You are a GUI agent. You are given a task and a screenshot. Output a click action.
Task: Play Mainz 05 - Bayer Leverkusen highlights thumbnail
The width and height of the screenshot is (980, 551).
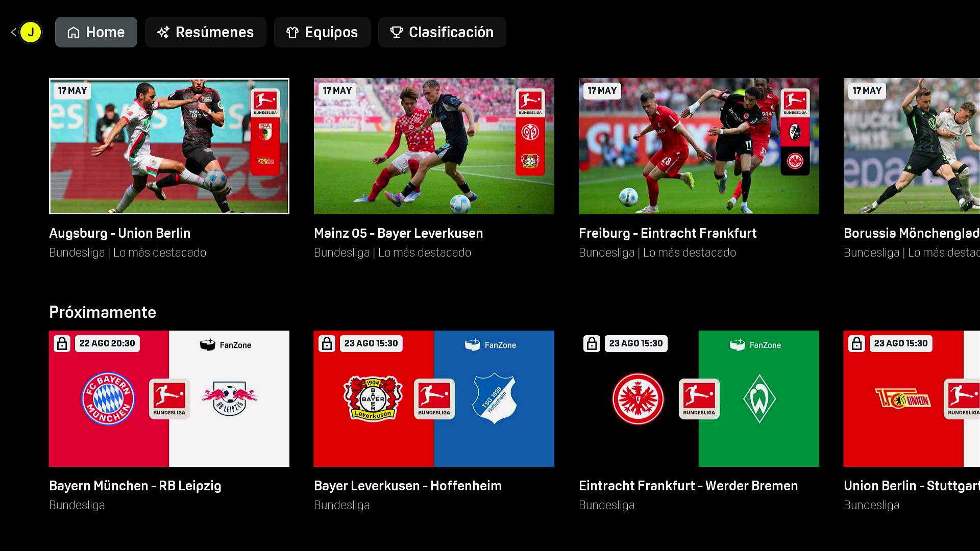(x=434, y=146)
